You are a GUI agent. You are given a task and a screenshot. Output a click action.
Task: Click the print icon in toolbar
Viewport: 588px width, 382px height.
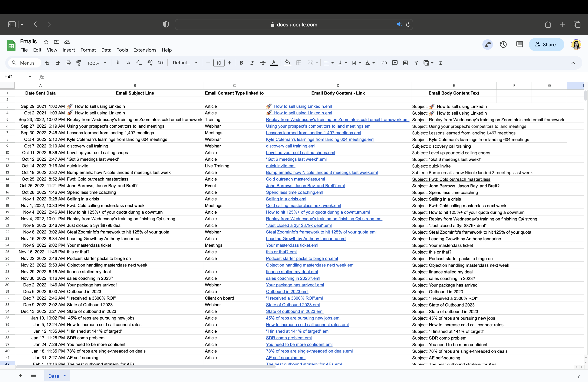68,63
